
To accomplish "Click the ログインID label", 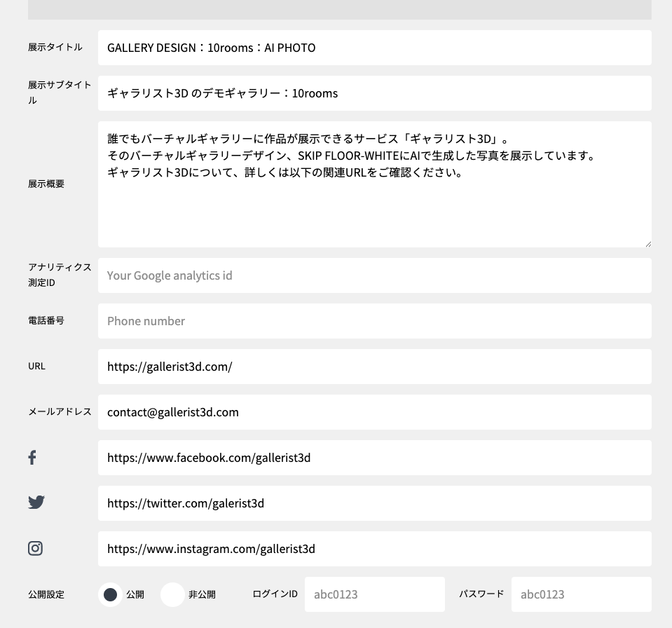I will pos(275,594).
